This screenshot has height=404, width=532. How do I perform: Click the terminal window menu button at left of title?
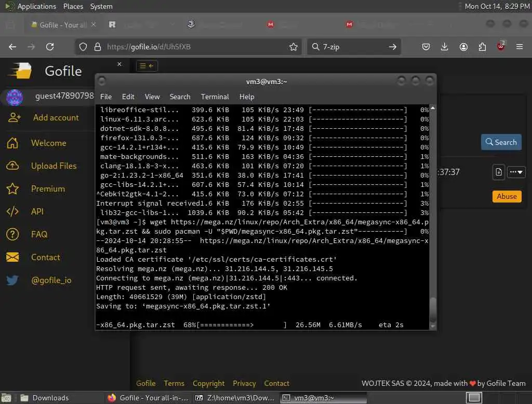point(101,81)
